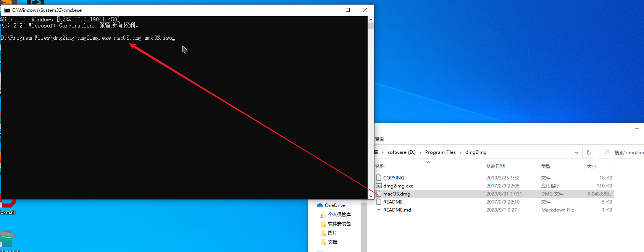Close the cmd.exe window
644x252 pixels.
click(365, 10)
